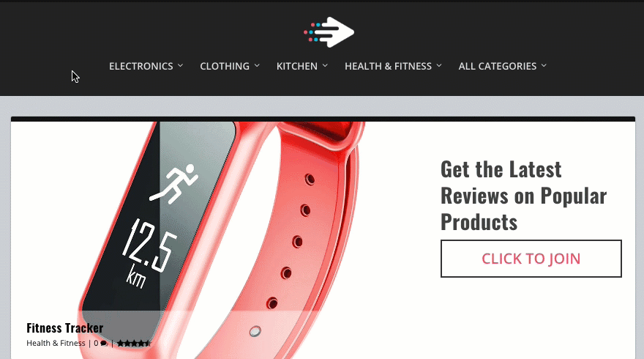Expand the All Categories dropdown chevron
The height and width of the screenshot is (359, 644).
click(x=544, y=66)
